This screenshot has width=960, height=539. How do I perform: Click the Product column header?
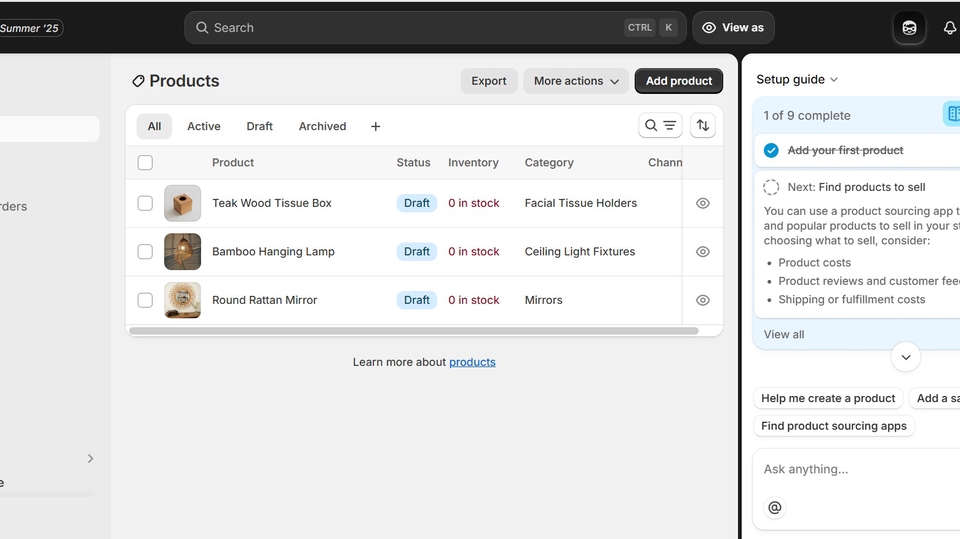pos(233,162)
